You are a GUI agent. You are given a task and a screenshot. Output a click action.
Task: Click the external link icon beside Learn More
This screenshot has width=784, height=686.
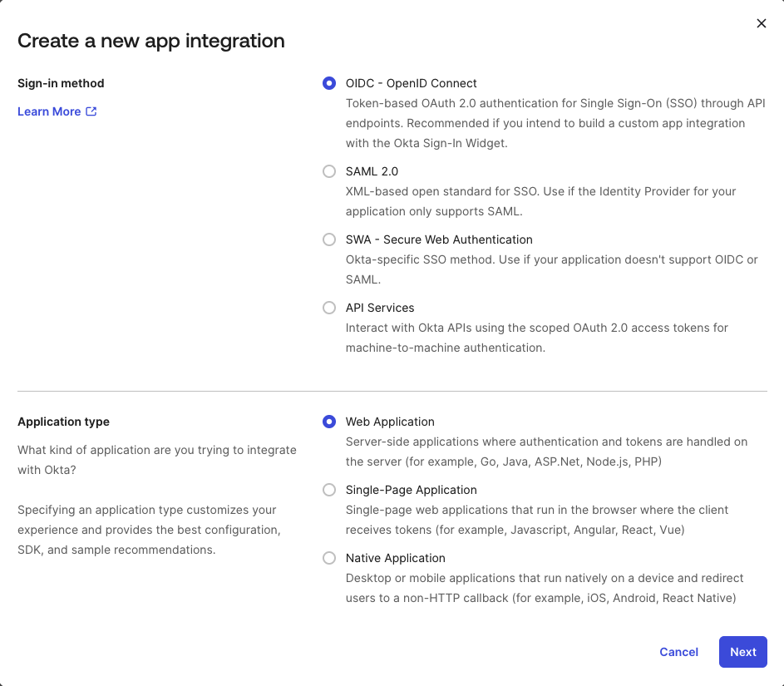(x=91, y=111)
